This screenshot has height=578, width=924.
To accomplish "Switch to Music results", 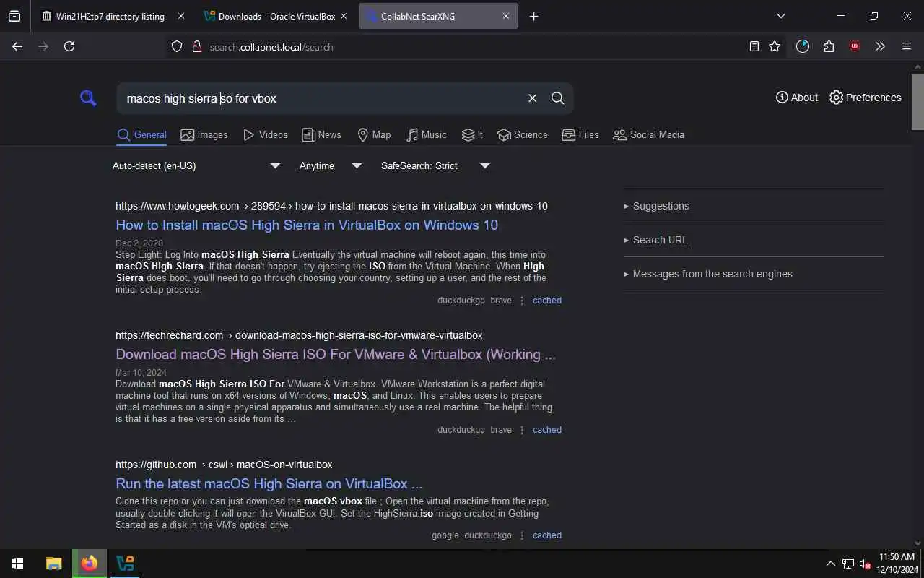I will coord(427,134).
